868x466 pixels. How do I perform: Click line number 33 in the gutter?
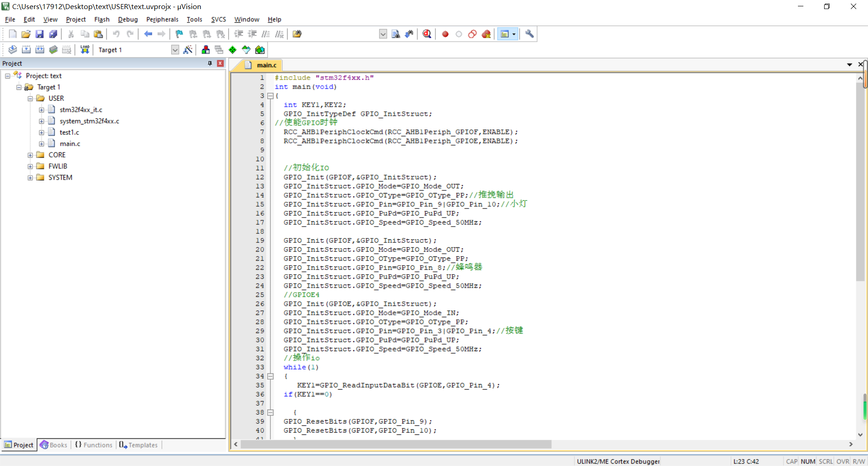tap(260, 367)
